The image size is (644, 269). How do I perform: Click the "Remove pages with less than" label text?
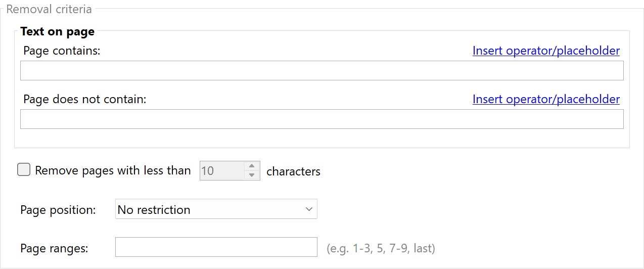pyautogui.click(x=113, y=170)
